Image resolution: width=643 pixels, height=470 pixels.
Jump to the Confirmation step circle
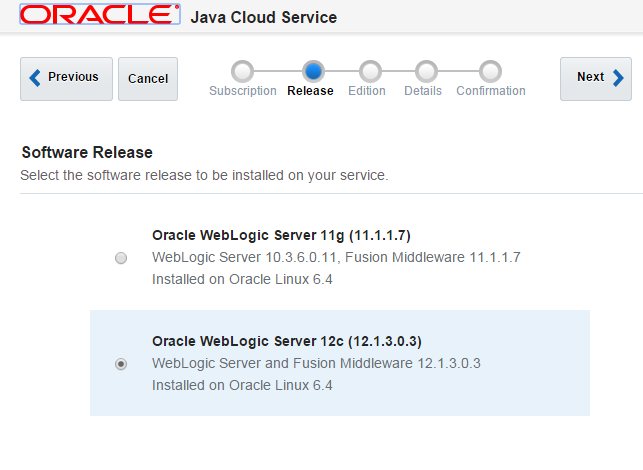490,71
